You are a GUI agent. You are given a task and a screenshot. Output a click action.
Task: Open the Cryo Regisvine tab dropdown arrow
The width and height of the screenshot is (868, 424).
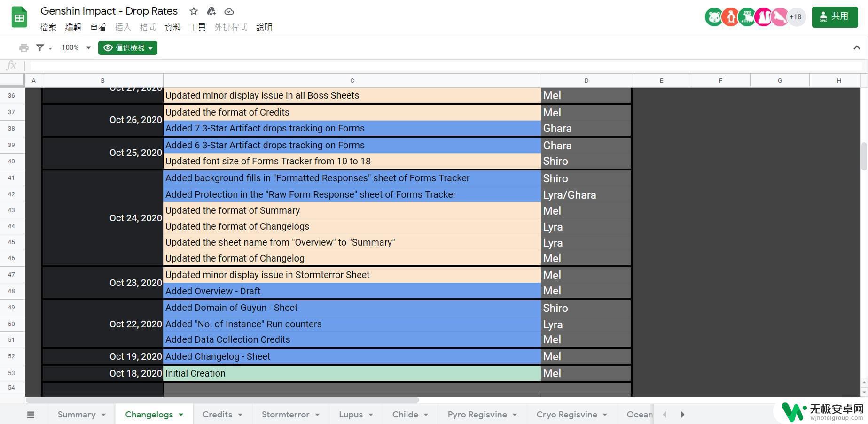(605, 415)
